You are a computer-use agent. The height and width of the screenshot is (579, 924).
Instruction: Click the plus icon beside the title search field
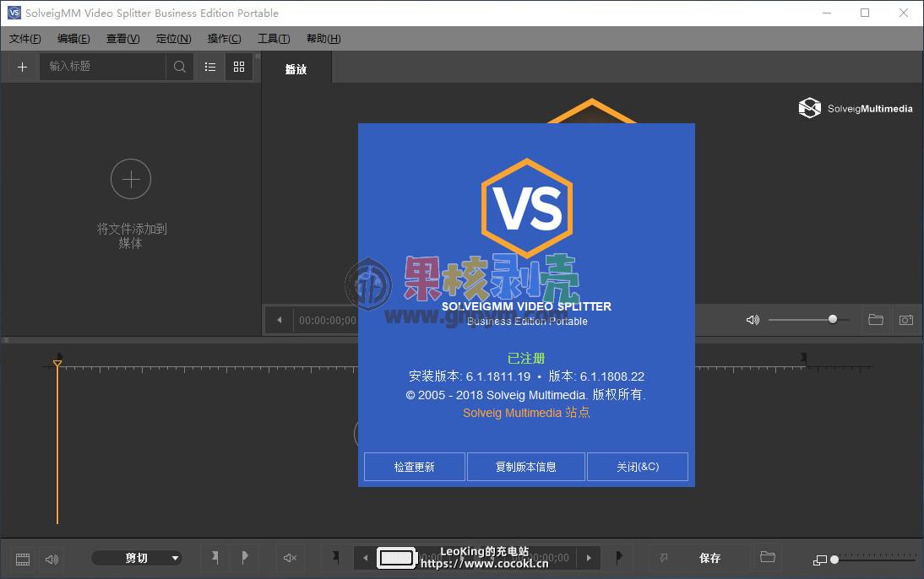click(x=23, y=68)
